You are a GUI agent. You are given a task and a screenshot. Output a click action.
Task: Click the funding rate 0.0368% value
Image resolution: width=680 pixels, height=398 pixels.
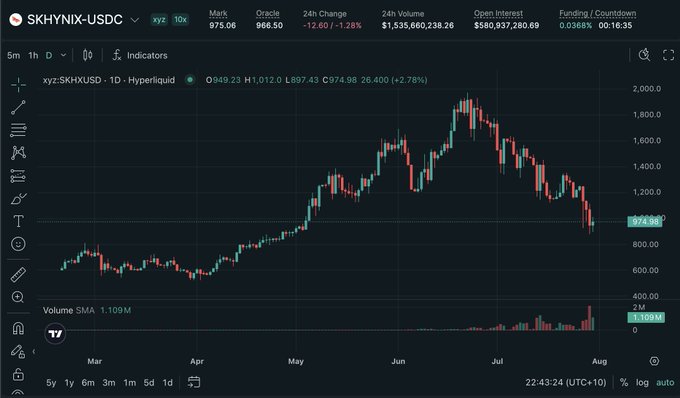pyautogui.click(x=575, y=26)
